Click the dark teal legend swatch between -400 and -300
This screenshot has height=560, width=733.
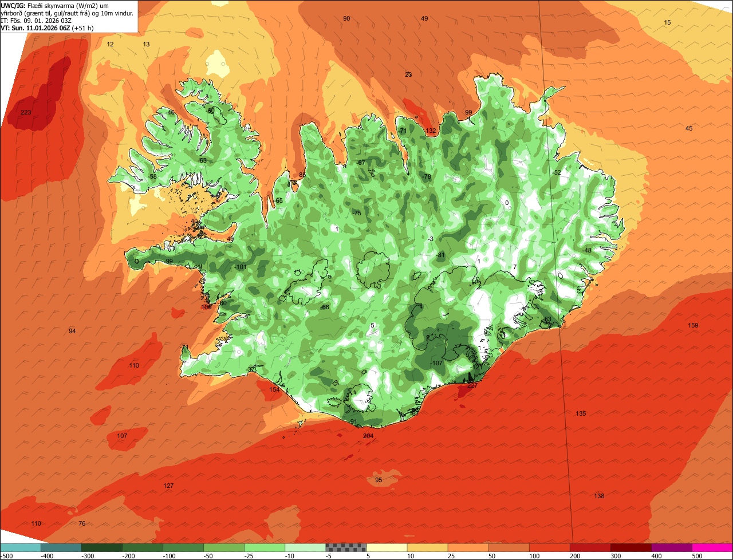point(61,547)
